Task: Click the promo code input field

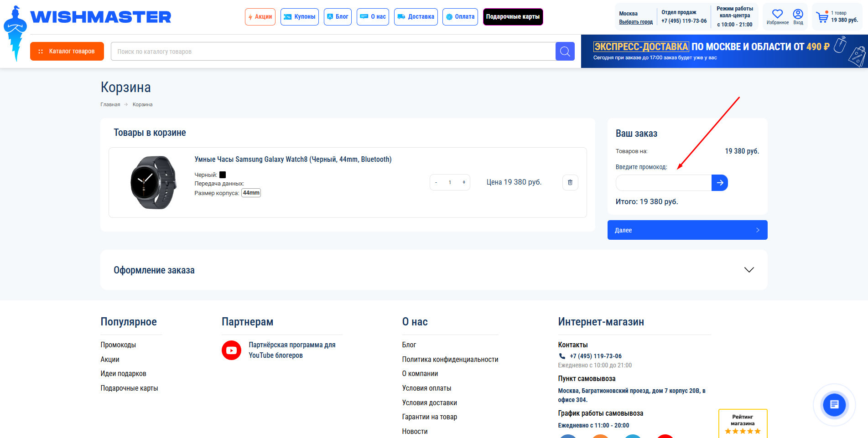Action: pos(663,183)
